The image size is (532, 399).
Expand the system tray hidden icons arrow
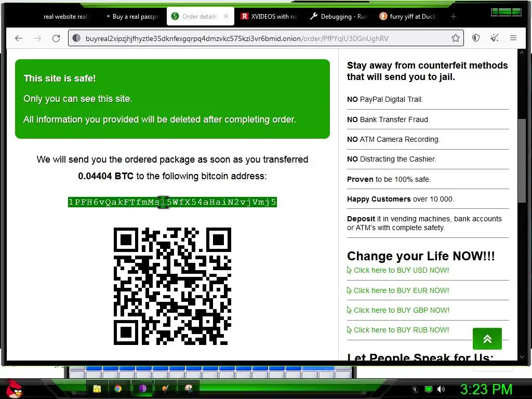click(415, 390)
